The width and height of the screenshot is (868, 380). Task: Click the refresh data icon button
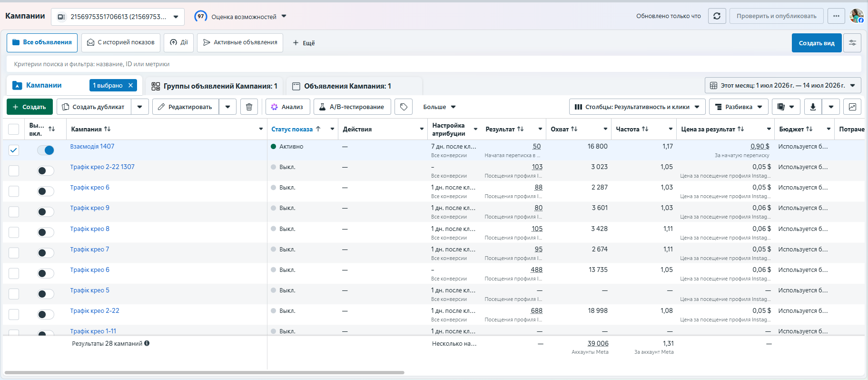click(717, 16)
